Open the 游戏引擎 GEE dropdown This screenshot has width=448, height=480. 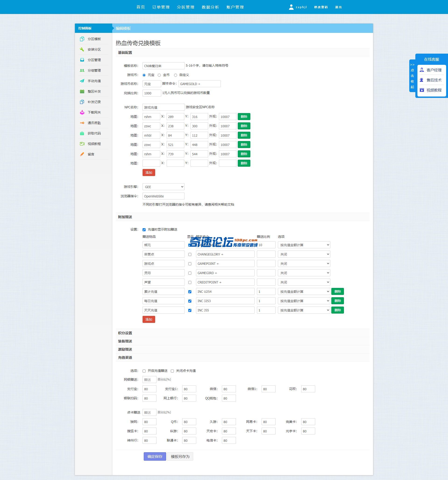click(x=163, y=187)
